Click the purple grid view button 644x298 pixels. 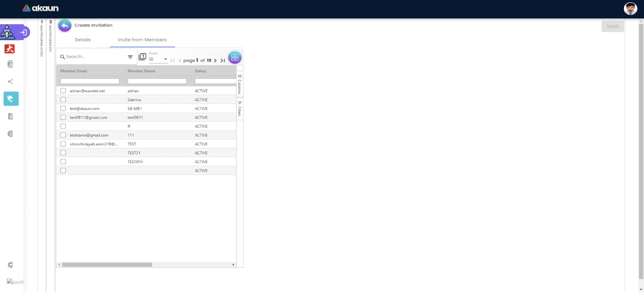click(x=235, y=57)
